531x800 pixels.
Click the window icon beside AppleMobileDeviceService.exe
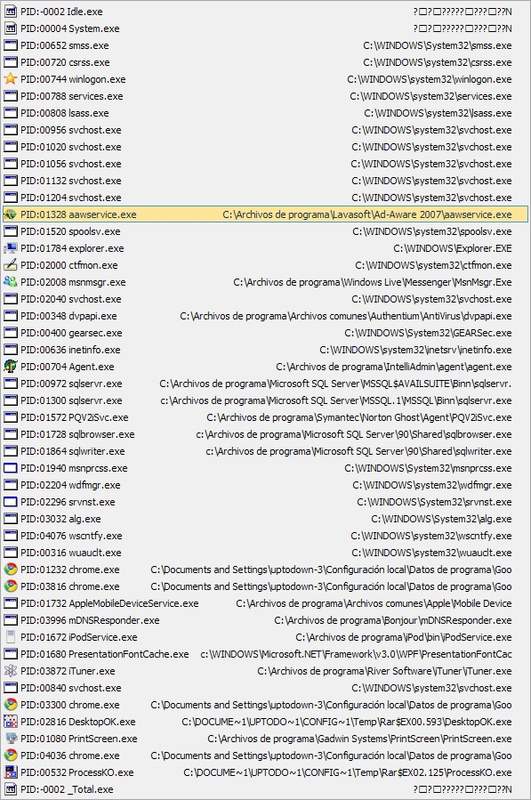coord(10,603)
